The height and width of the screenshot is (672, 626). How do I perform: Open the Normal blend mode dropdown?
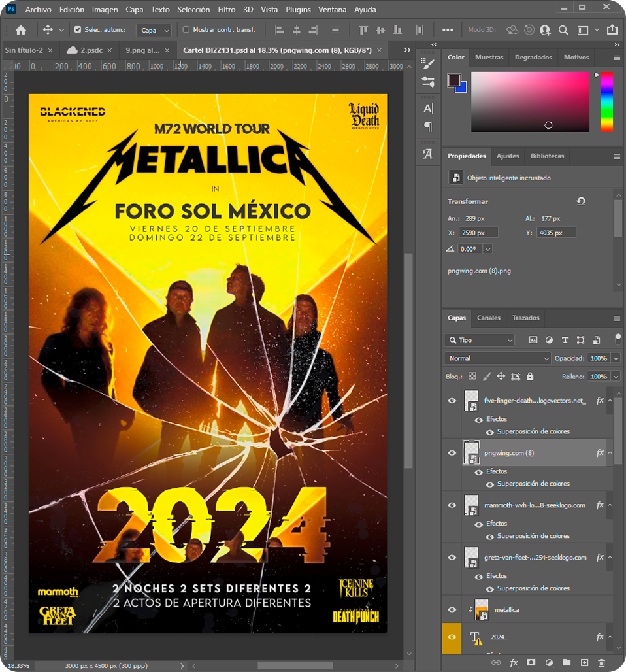point(498,358)
